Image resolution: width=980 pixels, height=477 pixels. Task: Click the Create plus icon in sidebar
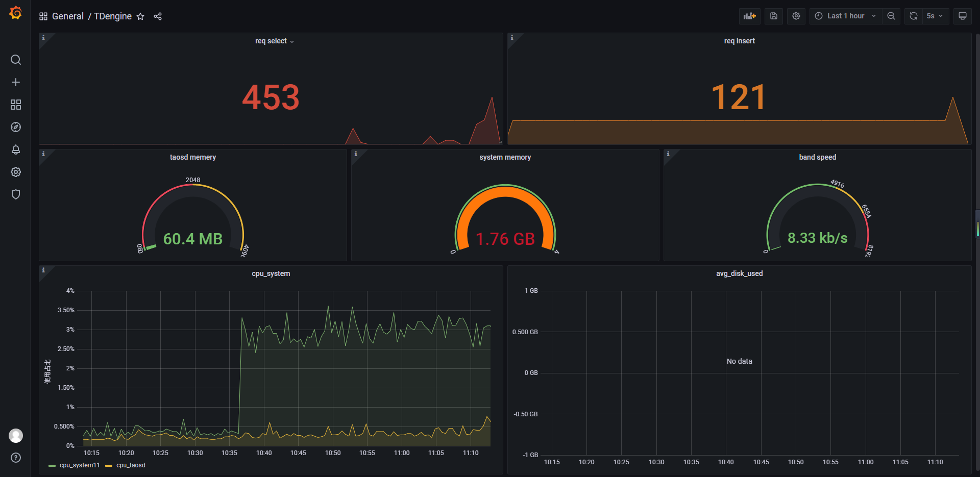point(16,82)
